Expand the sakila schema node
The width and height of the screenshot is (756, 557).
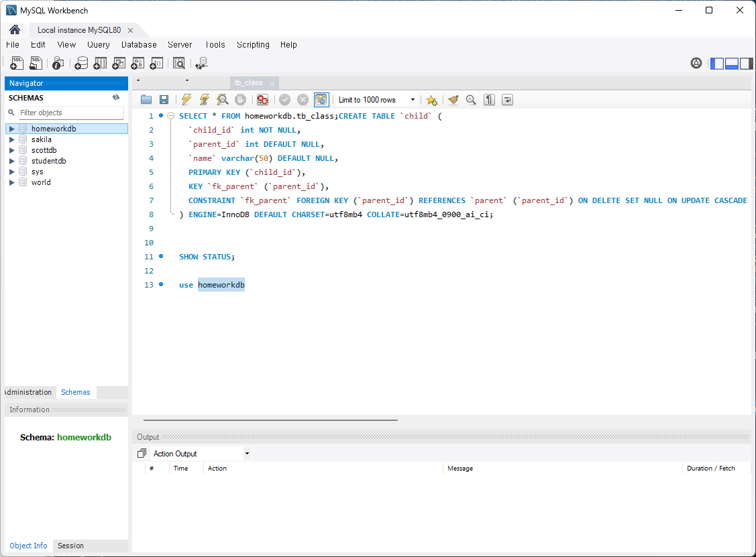pyautogui.click(x=12, y=139)
